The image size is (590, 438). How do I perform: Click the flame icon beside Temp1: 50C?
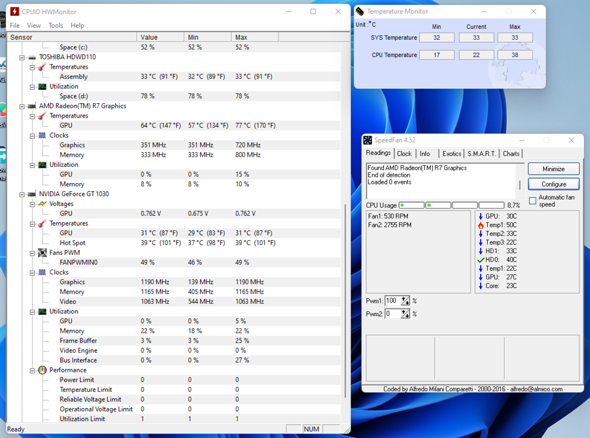point(481,225)
